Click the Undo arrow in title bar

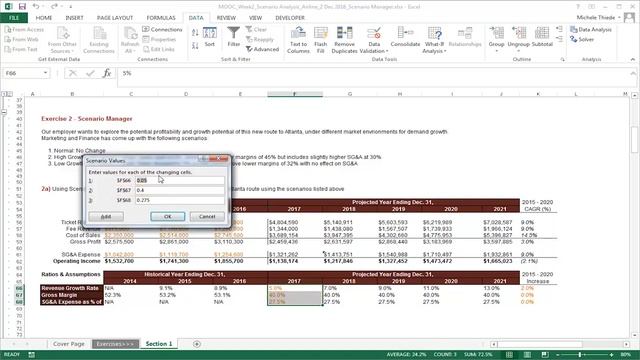tap(36, 7)
